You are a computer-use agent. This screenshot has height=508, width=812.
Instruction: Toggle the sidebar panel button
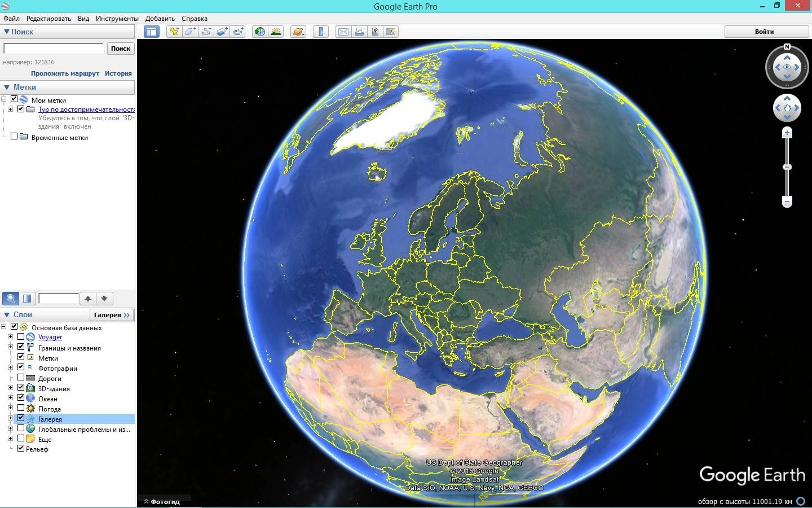coord(152,32)
